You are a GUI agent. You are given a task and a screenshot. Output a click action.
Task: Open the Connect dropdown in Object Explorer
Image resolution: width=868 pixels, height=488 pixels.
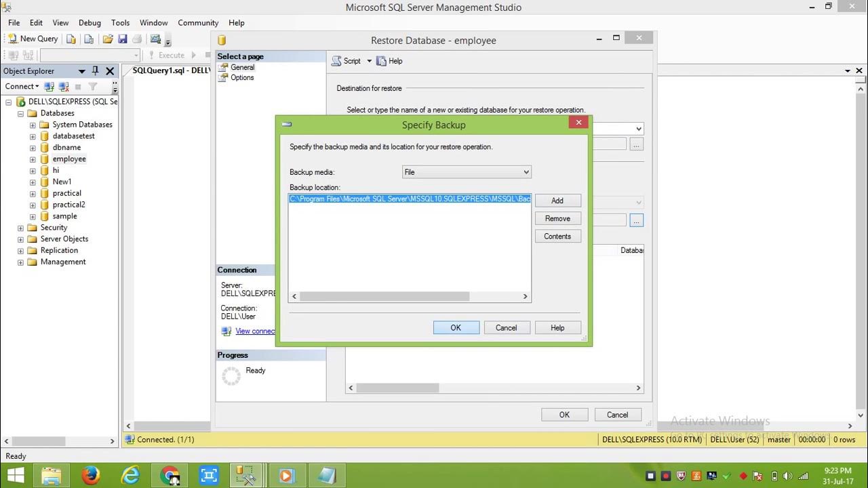coord(22,87)
